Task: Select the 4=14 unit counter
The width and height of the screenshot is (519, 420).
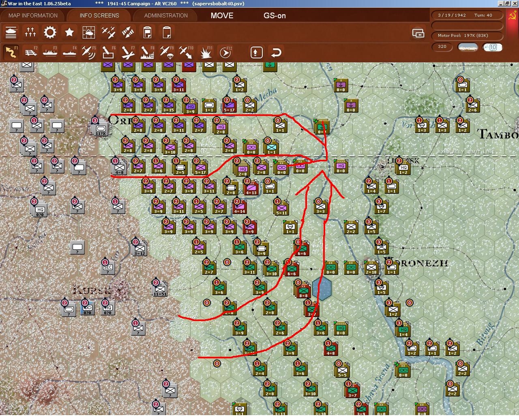Action: tap(239, 206)
